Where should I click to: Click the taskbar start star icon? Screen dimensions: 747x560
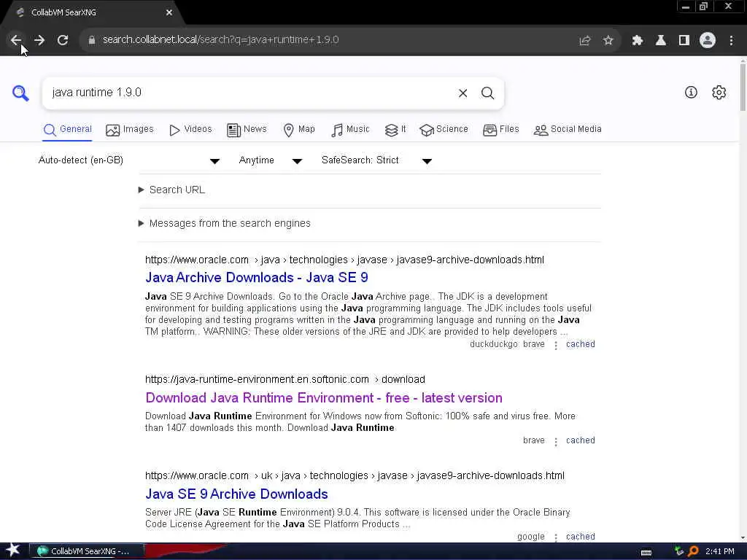pos(13,551)
